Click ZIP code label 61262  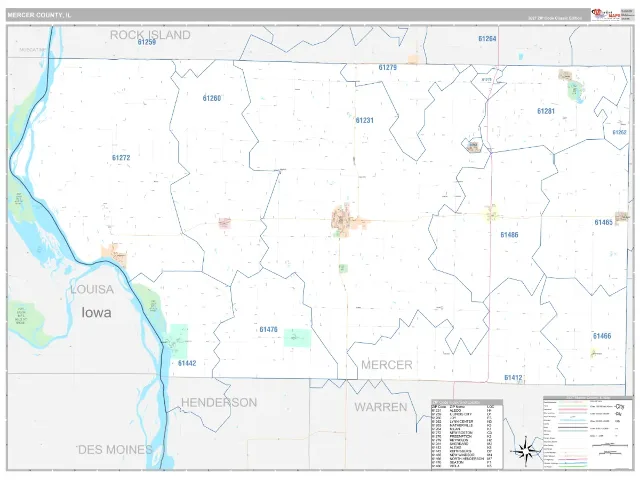619,132
